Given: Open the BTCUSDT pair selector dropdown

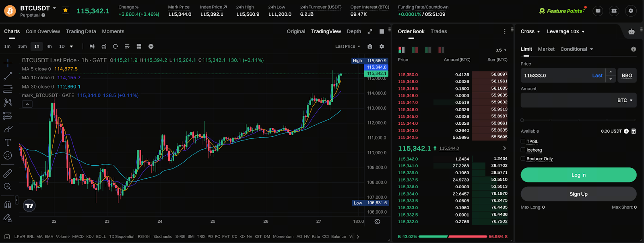Looking at the screenshot, I should click(54, 8).
